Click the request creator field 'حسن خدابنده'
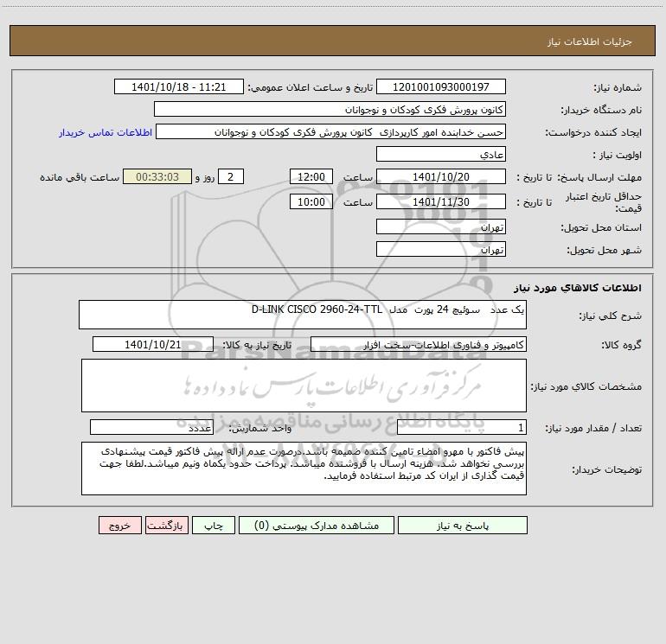 click(x=330, y=132)
